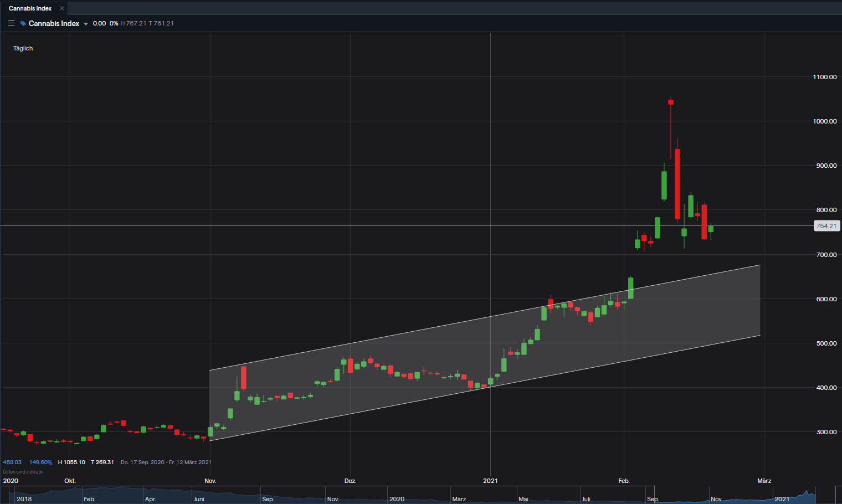The width and height of the screenshot is (842, 504).
Task: Click the blue tag icon beside Cannabis Index
Action: 23,23
